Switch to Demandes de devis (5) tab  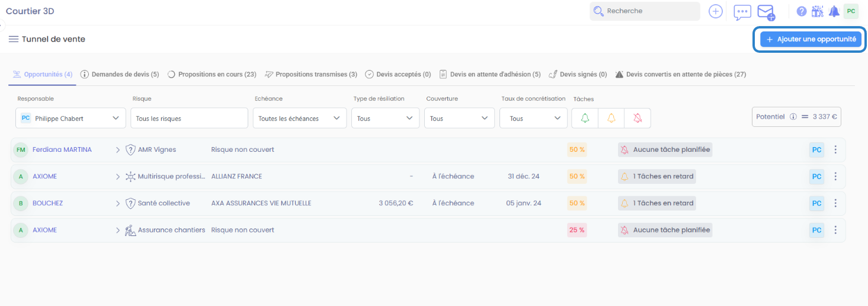coord(120,74)
